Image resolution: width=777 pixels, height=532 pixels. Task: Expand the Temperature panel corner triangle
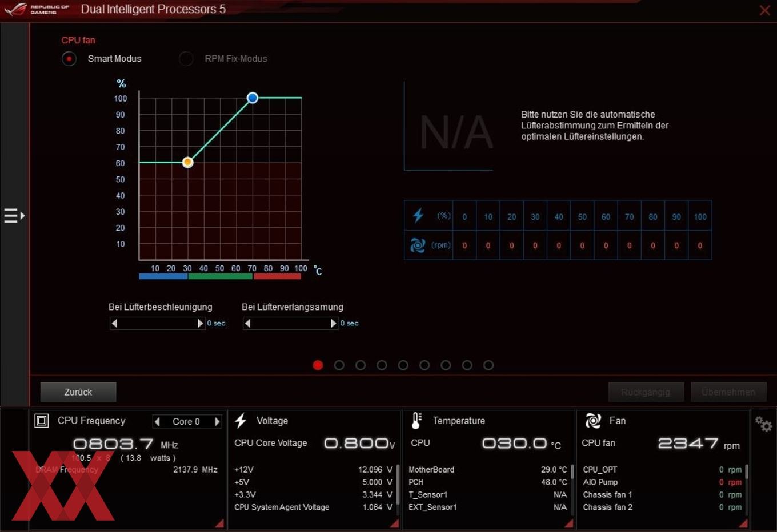point(568,523)
